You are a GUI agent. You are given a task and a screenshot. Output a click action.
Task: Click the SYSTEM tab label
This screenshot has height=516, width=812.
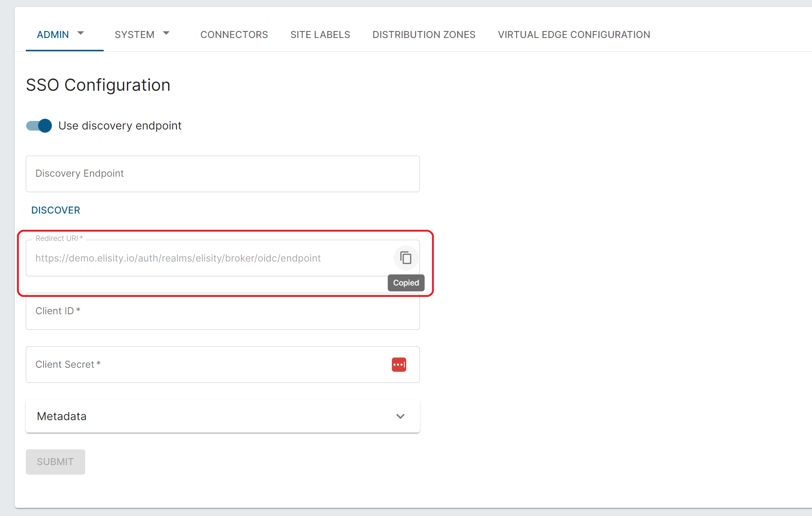134,35
